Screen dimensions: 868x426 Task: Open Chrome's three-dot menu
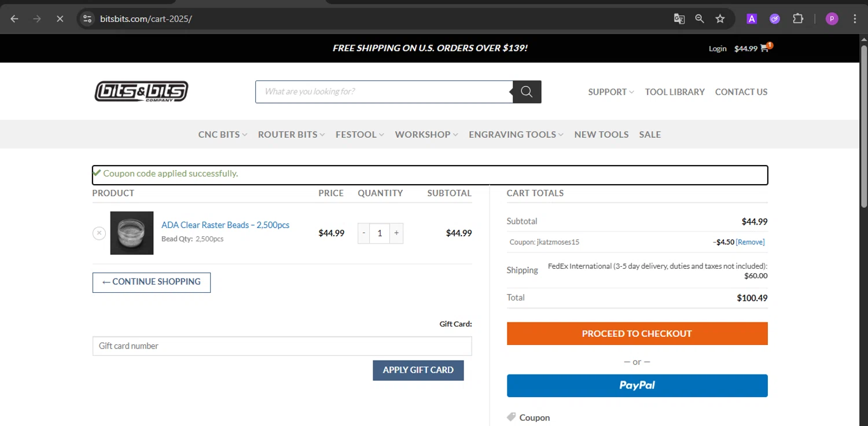855,19
